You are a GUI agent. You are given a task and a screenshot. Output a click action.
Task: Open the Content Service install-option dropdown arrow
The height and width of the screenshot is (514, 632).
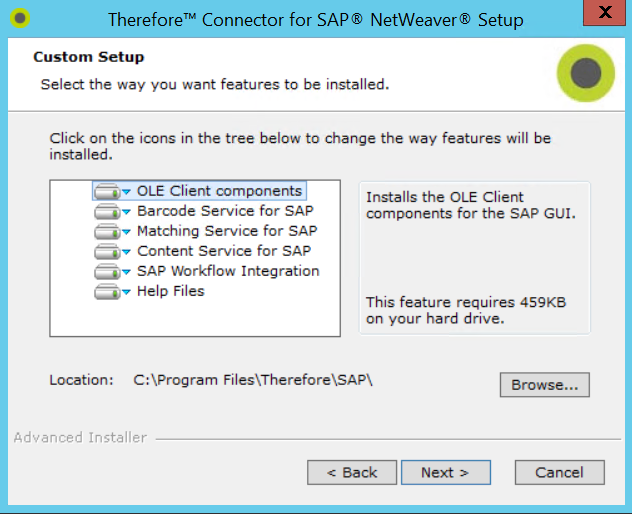pyautogui.click(x=126, y=252)
